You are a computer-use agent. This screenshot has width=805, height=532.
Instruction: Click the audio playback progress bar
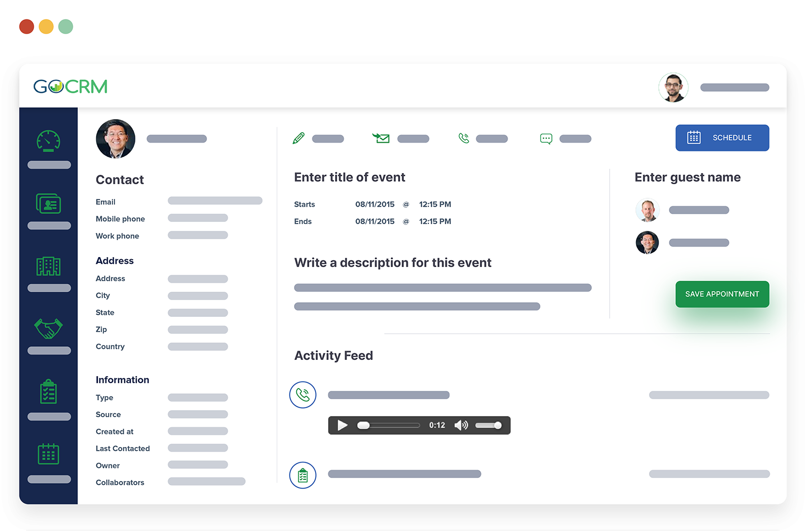click(x=389, y=425)
